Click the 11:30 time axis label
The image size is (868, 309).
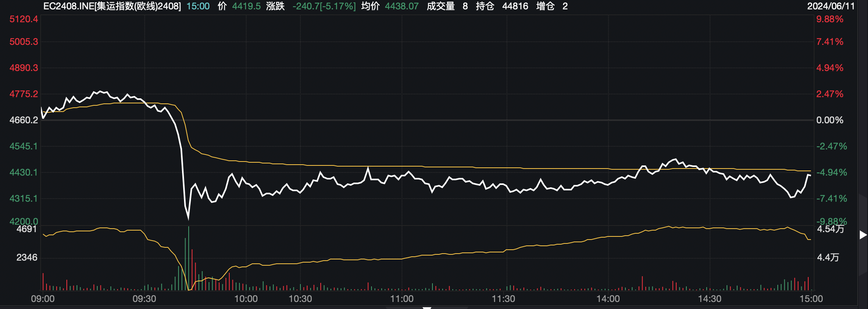tap(503, 299)
